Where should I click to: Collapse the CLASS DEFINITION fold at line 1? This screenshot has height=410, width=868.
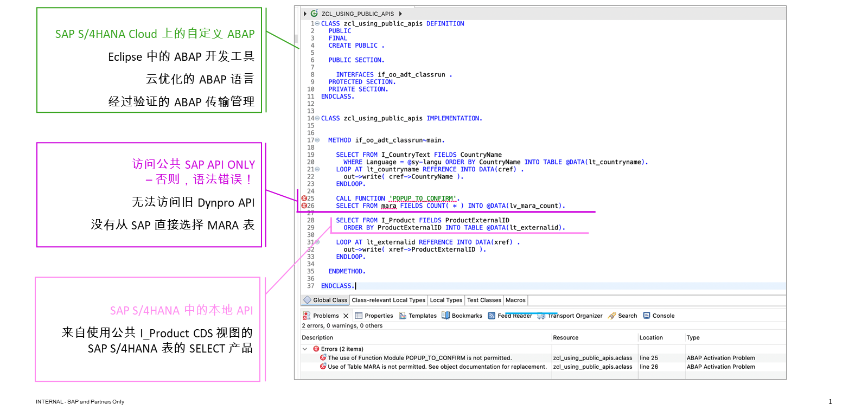click(317, 24)
